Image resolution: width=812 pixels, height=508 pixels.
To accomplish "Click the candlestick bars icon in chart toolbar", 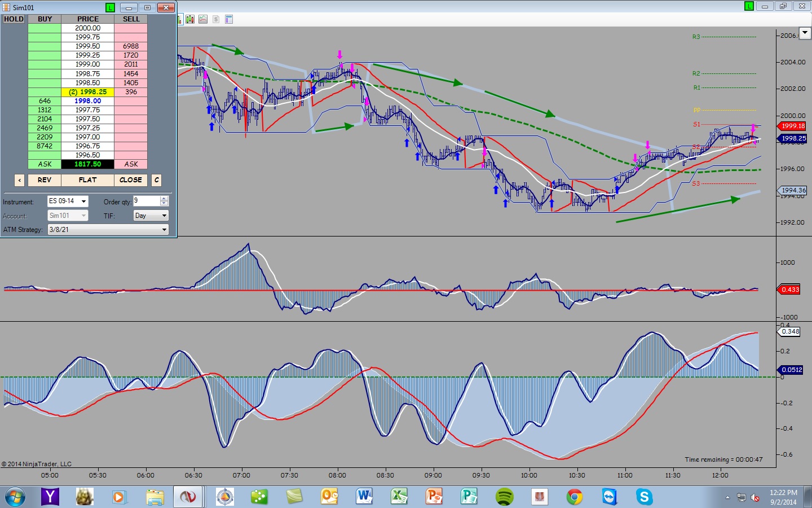I will [x=190, y=19].
